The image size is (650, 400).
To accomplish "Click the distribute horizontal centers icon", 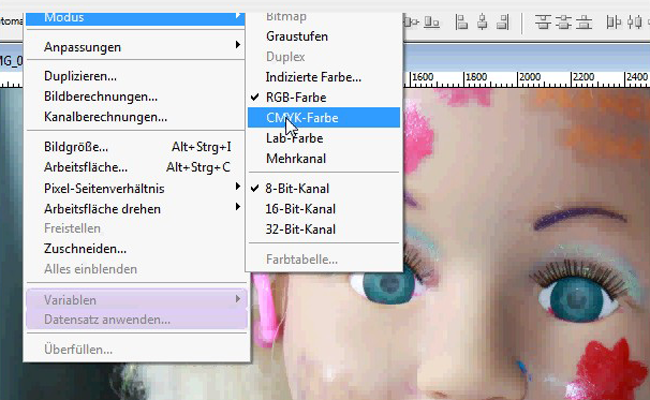I will pos(635,22).
